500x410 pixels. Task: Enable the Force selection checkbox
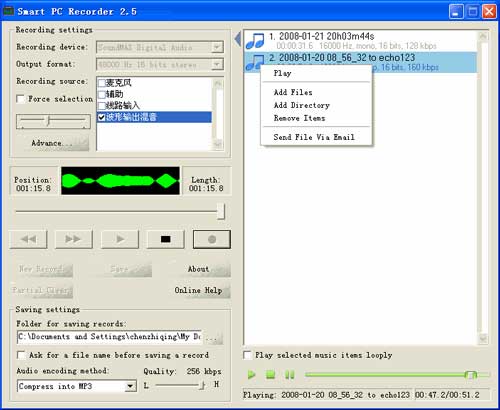click(x=21, y=99)
